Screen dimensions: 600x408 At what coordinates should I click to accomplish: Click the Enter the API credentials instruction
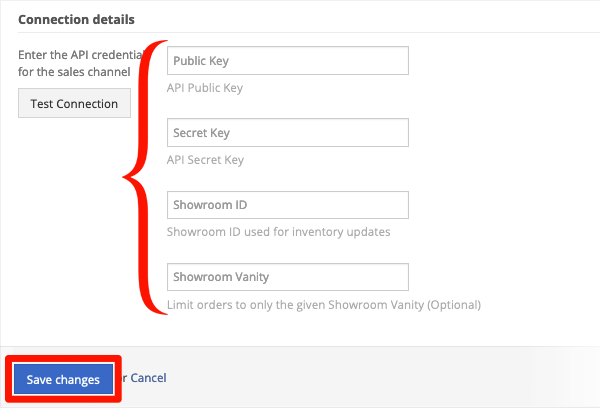tap(80, 64)
